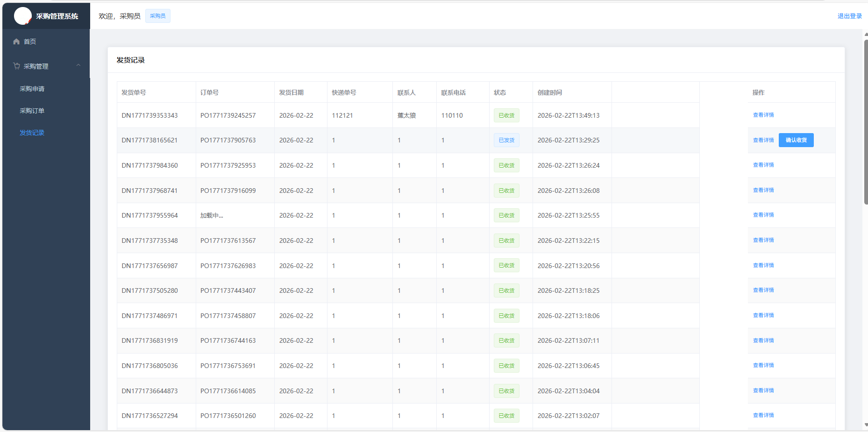Screen dimensions: 868x432
Task: Click contact name 蕉太狼
Action: [406, 115]
